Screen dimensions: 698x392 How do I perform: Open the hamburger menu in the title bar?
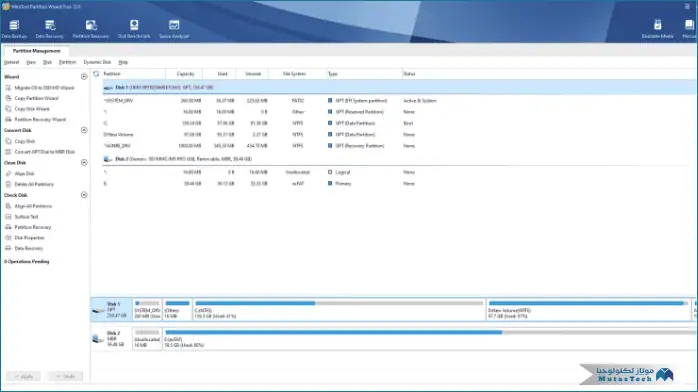pyautogui.click(x=687, y=7)
